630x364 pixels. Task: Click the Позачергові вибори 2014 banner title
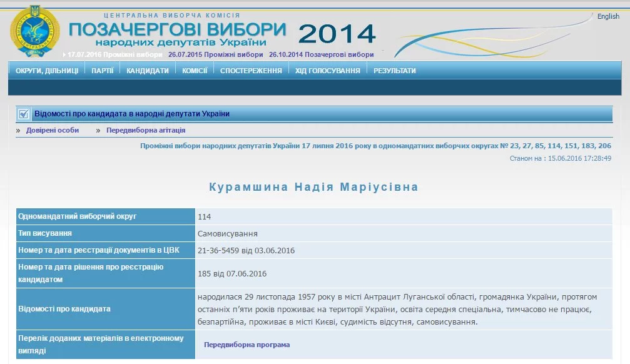(222, 33)
